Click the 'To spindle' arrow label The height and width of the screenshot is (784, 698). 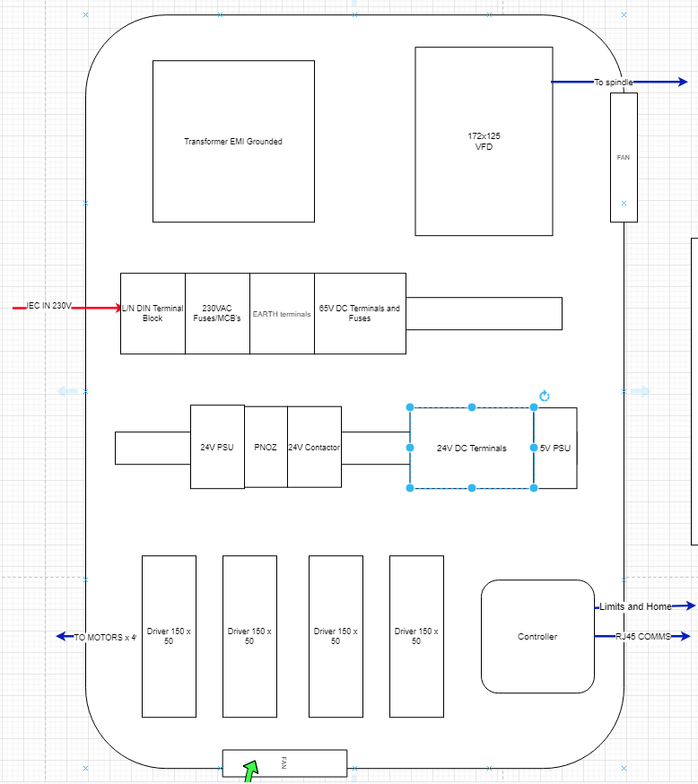pyautogui.click(x=614, y=82)
